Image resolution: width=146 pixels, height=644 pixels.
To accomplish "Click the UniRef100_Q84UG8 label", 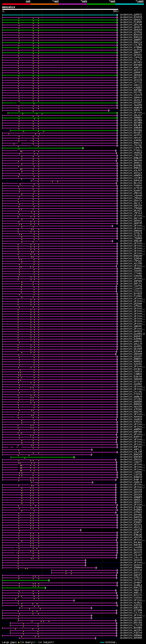I will point(131,75).
